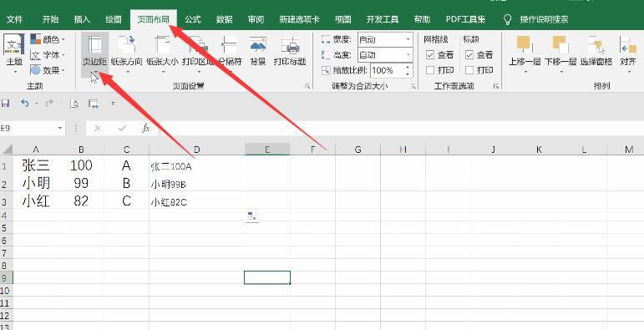The image size is (644, 330).
Task: Click the fx insert function icon
Action: point(146,129)
